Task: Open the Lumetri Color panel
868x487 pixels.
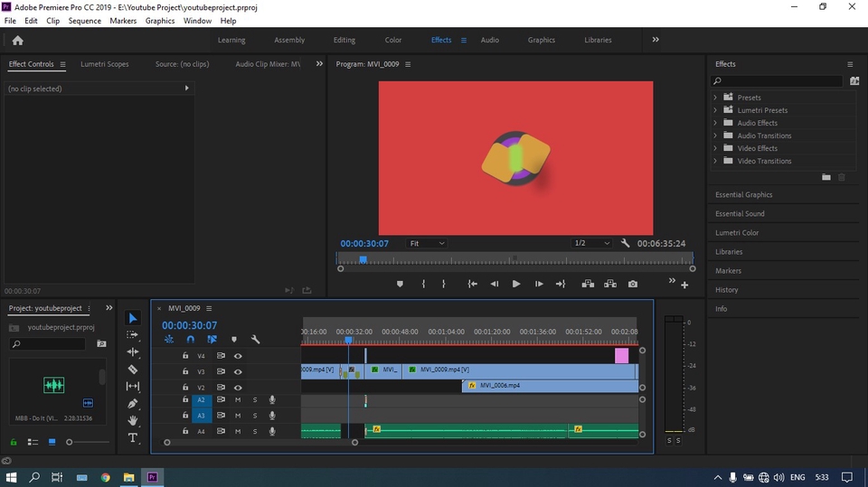Action: tap(737, 233)
